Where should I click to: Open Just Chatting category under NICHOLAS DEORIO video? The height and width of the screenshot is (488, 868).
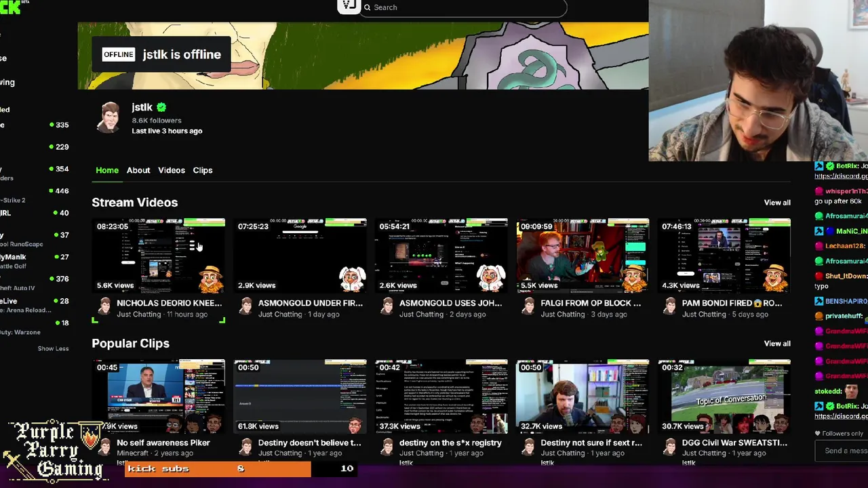[138, 314]
